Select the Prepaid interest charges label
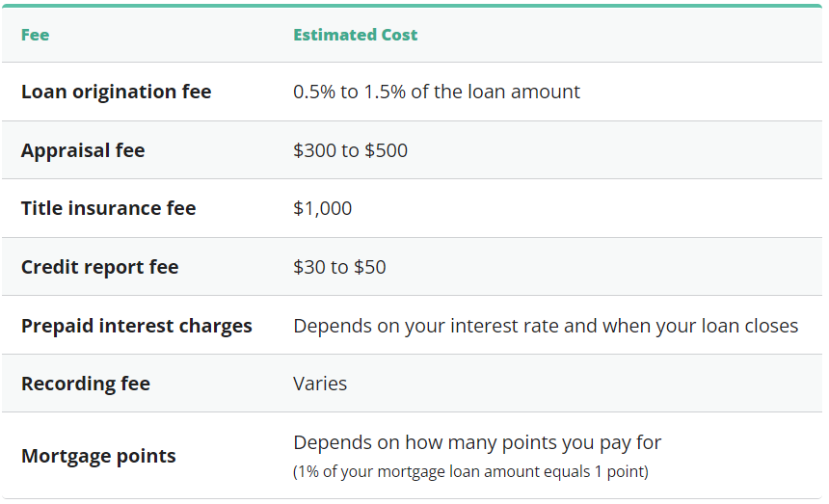The image size is (829, 504). [x=137, y=326]
